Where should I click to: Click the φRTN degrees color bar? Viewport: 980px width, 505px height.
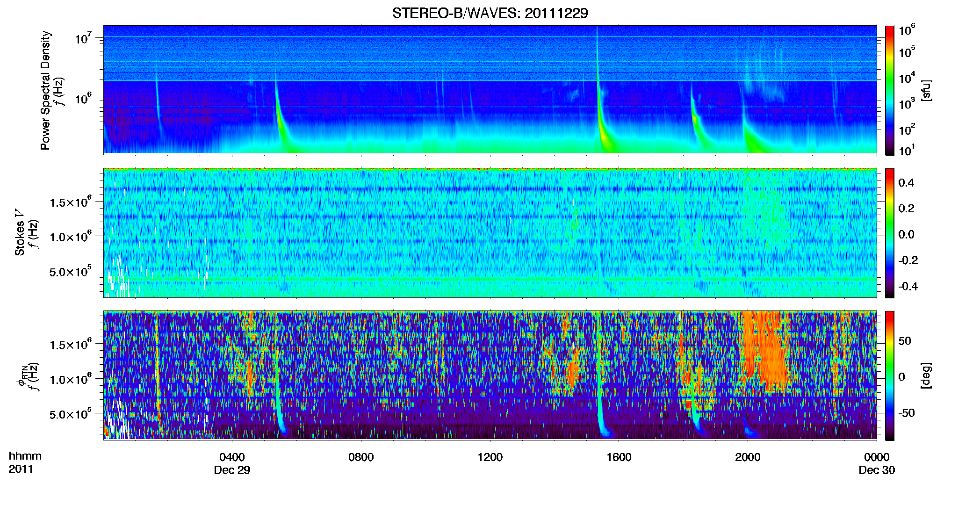pos(889,375)
